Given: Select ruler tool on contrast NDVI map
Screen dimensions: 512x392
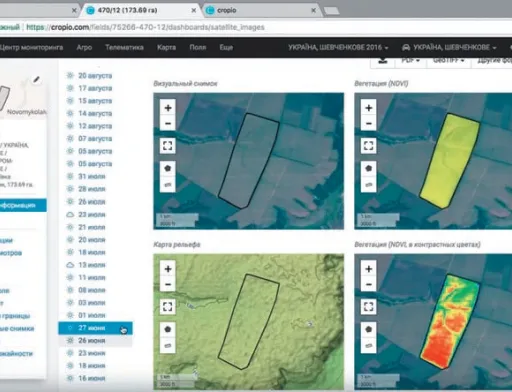Looking at the screenshot, I should (369, 345).
